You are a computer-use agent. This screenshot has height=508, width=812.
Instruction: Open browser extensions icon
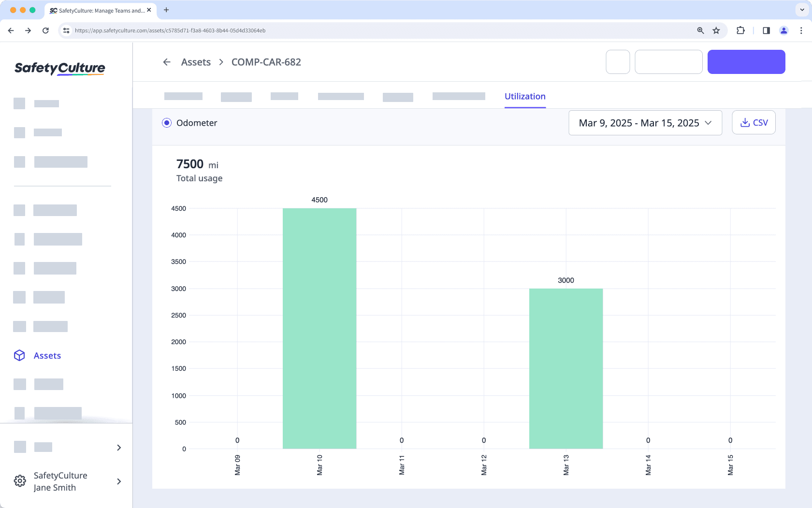coord(740,30)
